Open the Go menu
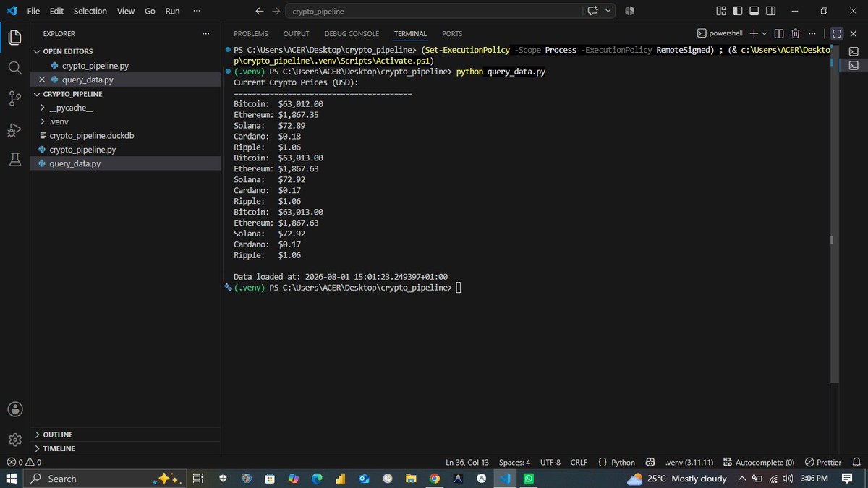The width and height of the screenshot is (868, 488). [150, 11]
